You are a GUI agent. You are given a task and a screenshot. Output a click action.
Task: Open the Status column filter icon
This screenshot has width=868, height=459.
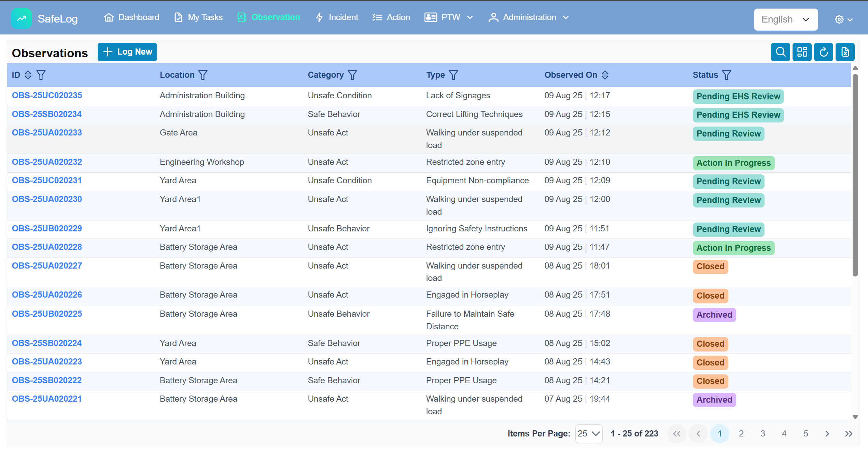coord(727,75)
